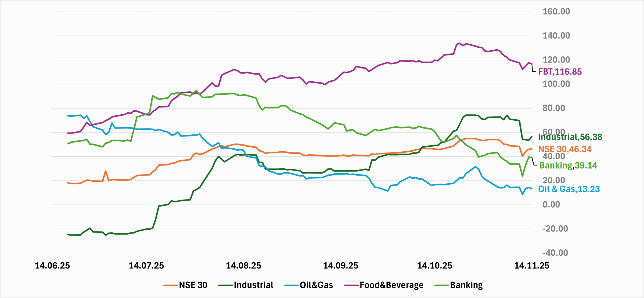The height and width of the screenshot is (298, 644).
Task: Click the FBT,116.85 data label
Action: (x=560, y=72)
